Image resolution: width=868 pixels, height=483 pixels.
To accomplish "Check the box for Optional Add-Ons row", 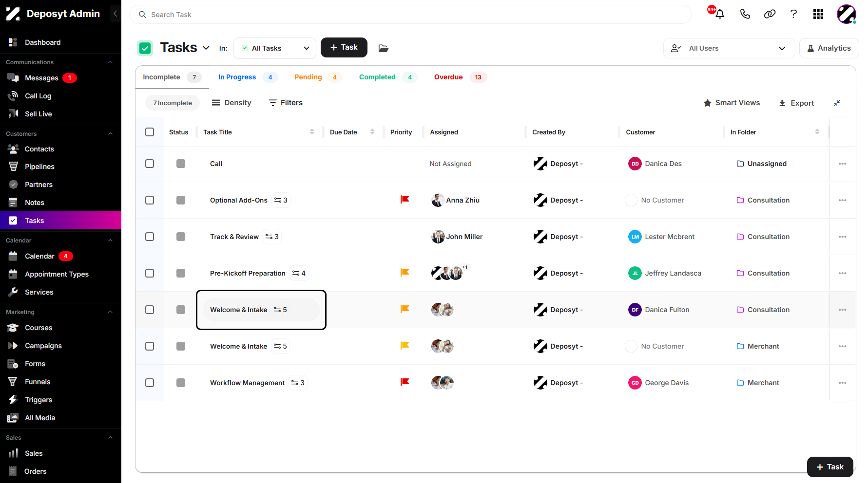I will tap(150, 200).
